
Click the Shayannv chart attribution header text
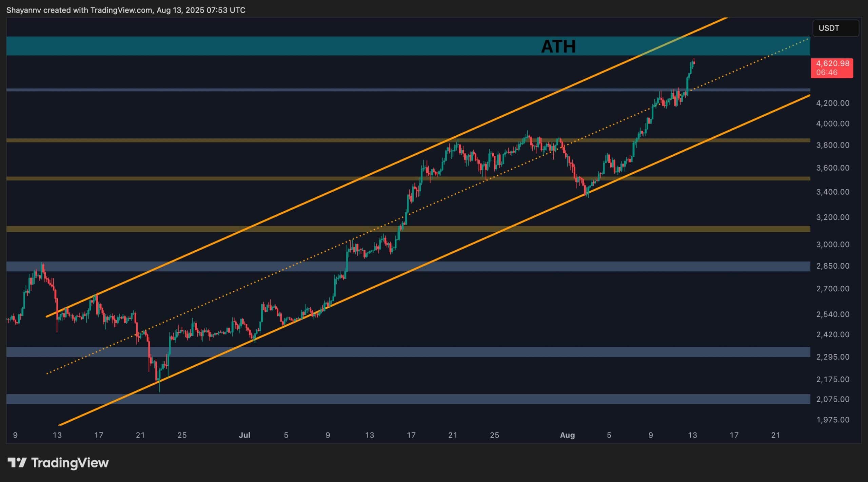126,10
